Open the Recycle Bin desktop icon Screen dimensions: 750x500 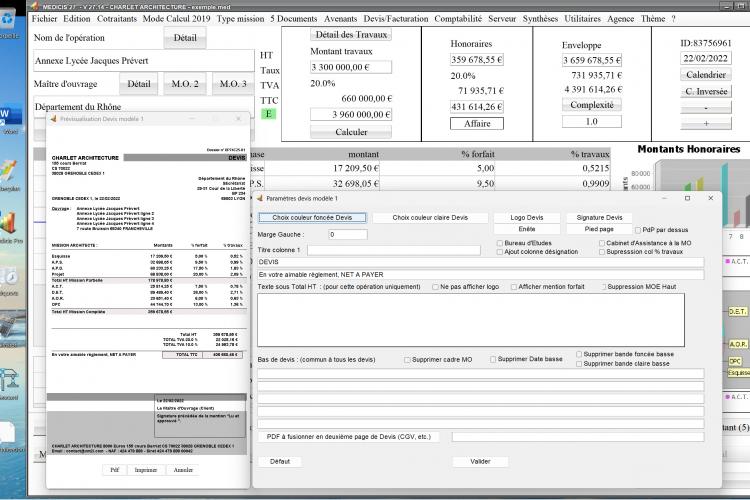[x=9, y=22]
